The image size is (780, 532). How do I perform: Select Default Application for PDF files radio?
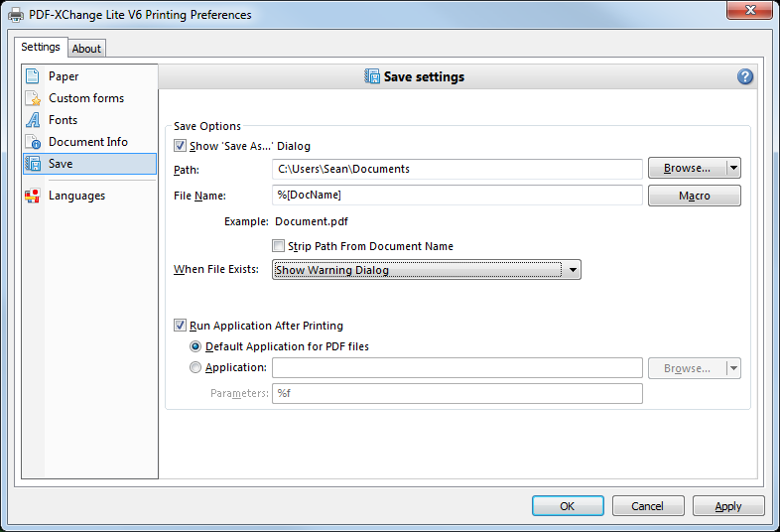pos(195,346)
